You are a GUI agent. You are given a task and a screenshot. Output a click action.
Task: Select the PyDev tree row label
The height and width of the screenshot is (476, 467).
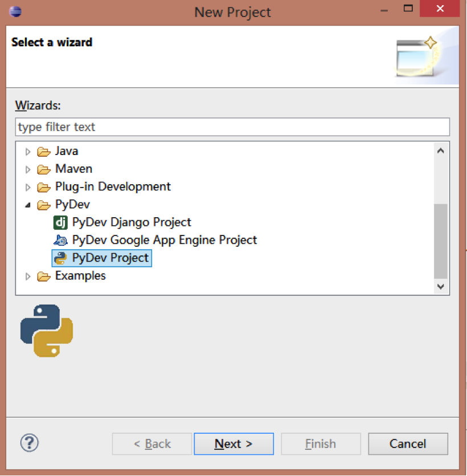click(72, 205)
